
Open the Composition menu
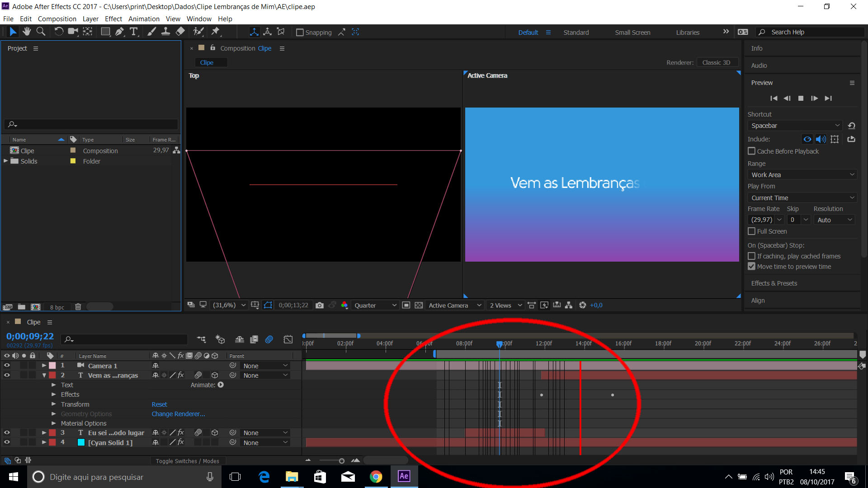pyautogui.click(x=56, y=19)
